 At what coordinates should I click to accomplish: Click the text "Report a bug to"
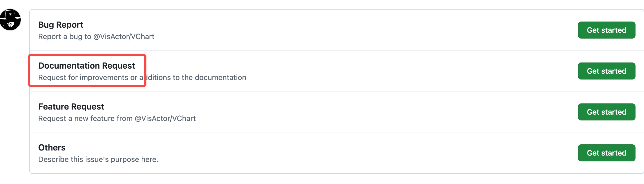[x=65, y=37]
